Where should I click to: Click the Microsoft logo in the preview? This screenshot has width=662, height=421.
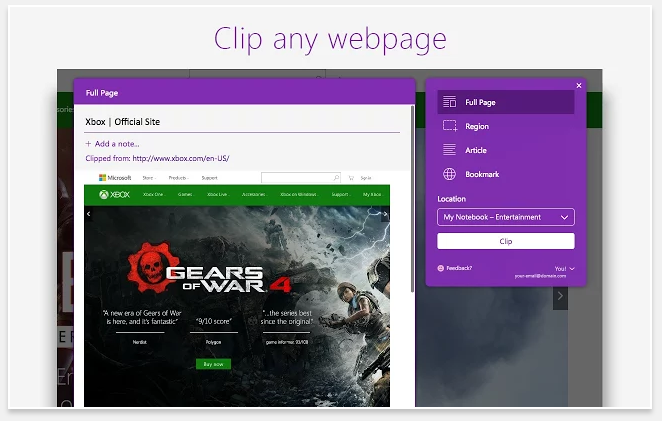[115, 178]
